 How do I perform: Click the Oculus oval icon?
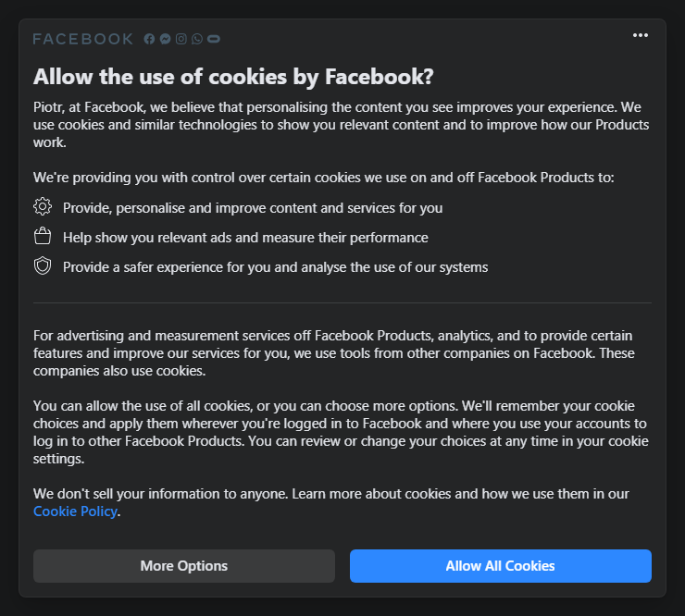(214, 39)
